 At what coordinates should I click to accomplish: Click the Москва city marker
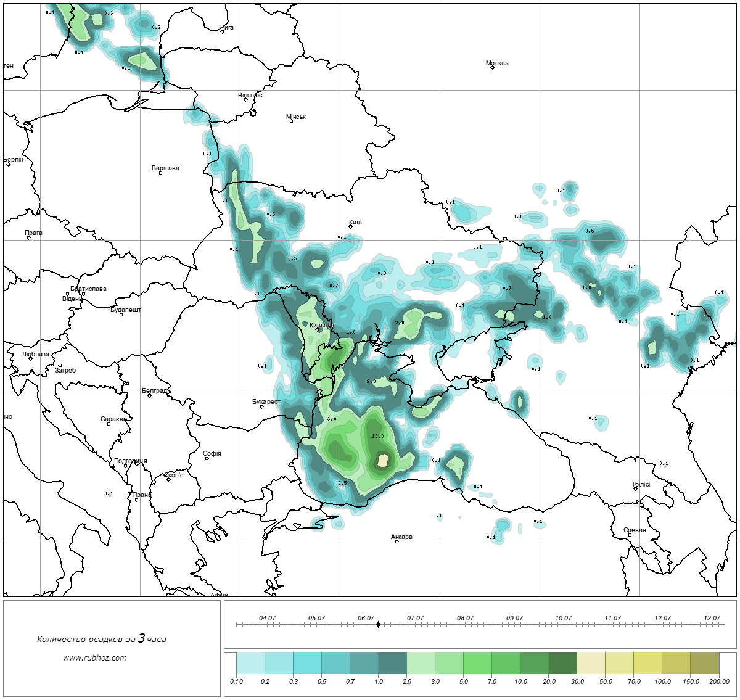tap(492, 68)
